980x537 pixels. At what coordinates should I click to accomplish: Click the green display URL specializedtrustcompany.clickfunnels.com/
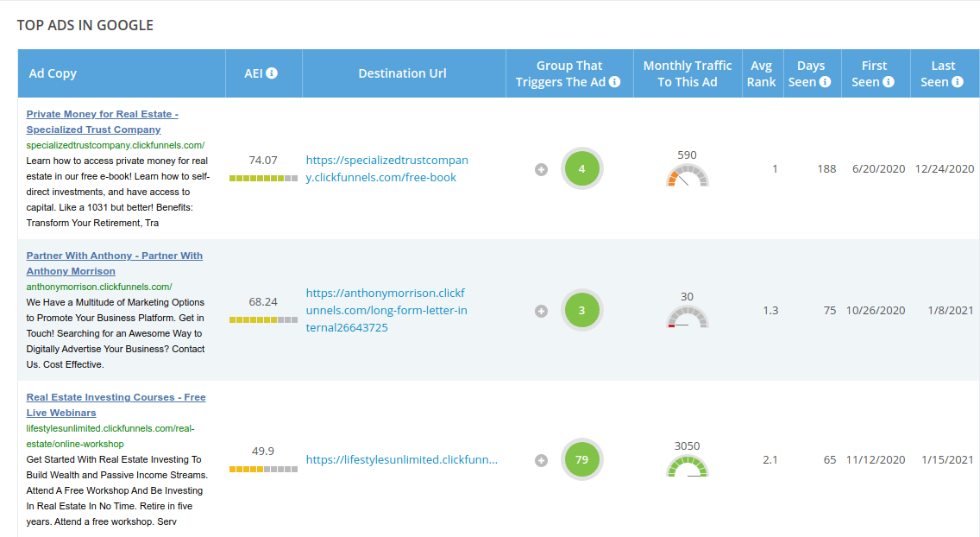[116, 145]
